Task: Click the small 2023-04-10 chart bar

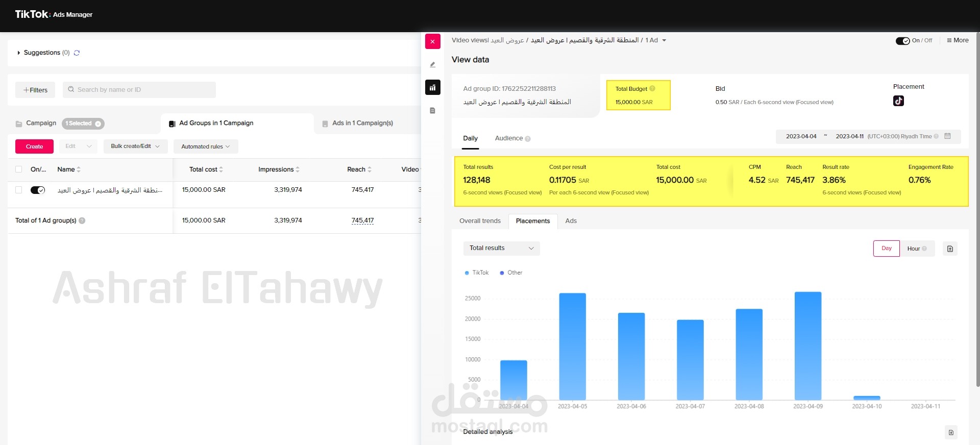Action: point(867,398)
